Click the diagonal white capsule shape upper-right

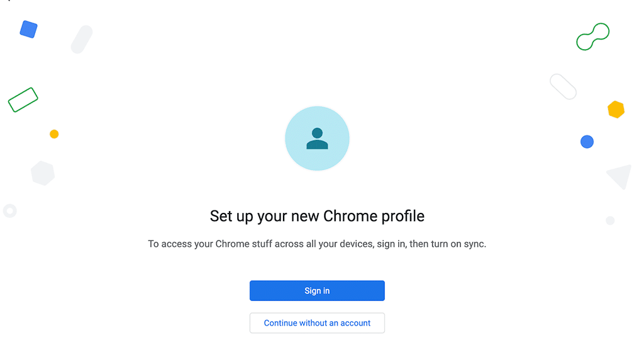tap(563, 86)
